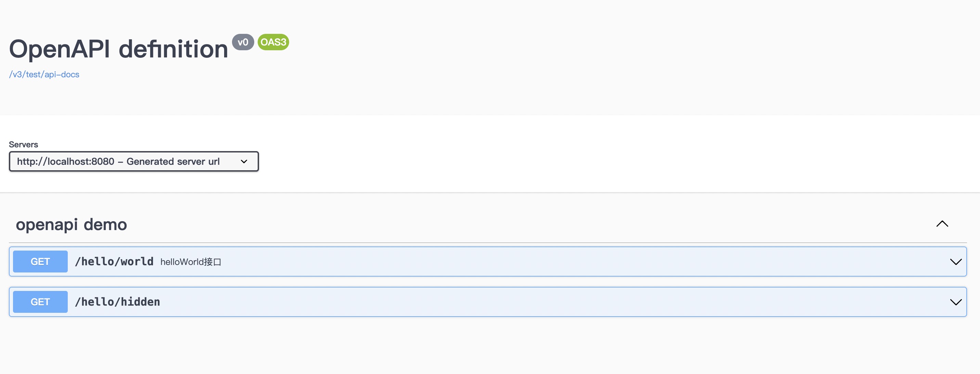Click the OpenAPI definition page title
The width and height of the screenshot is (980, 374).
point(118,49)
